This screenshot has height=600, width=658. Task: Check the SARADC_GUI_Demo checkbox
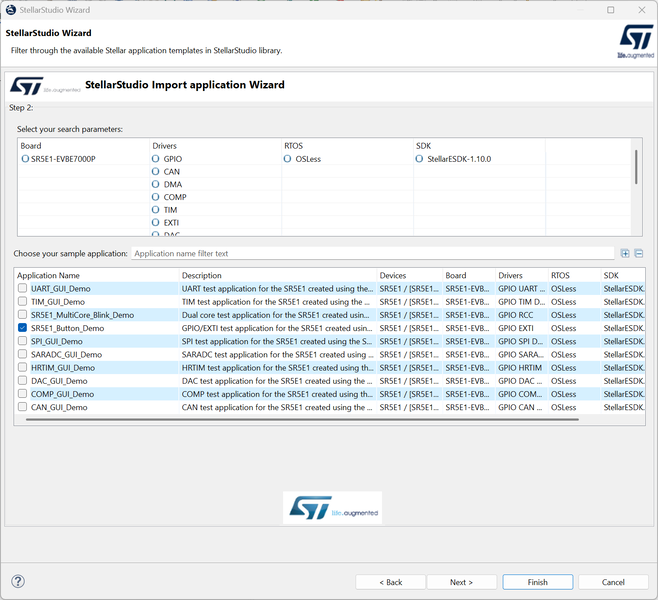[23, 354]
